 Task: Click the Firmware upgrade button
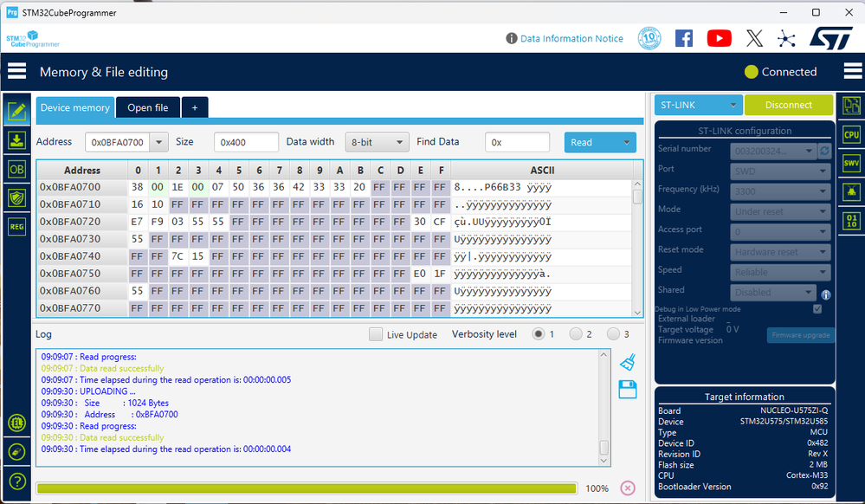tap(800, 335)
